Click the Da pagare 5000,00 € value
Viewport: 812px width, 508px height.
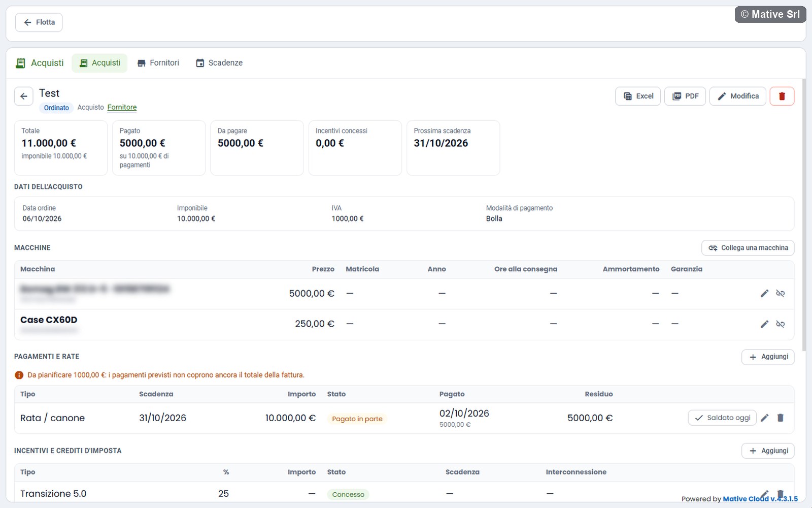[x=241, y=143]
